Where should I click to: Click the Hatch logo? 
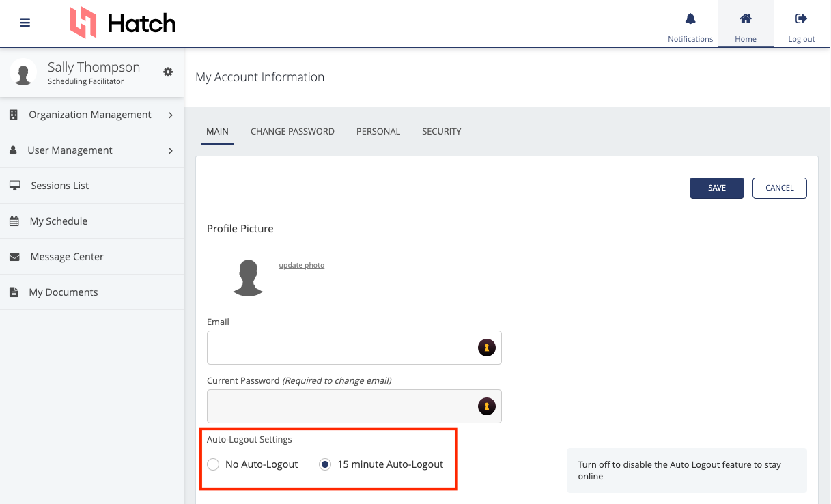coord(123,23)
